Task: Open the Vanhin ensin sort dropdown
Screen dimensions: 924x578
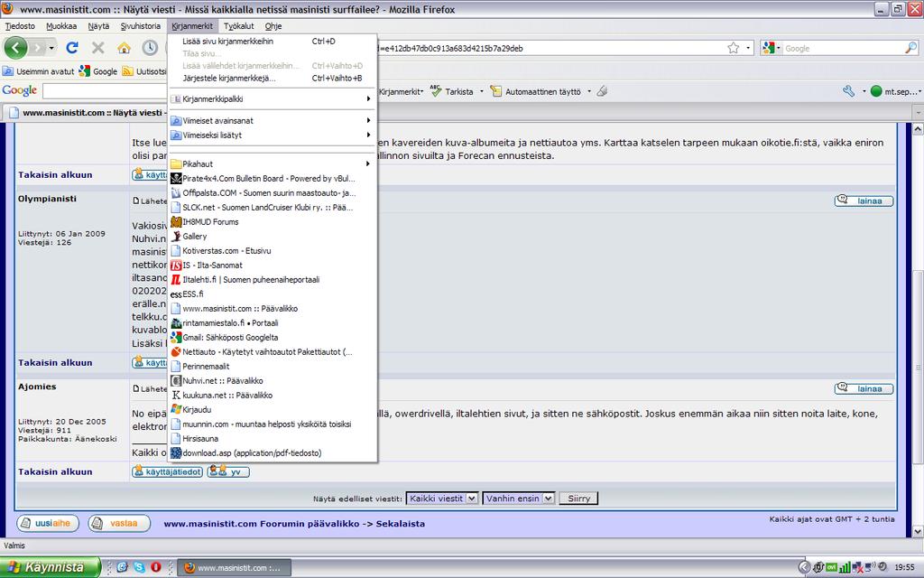Action: 518,499
